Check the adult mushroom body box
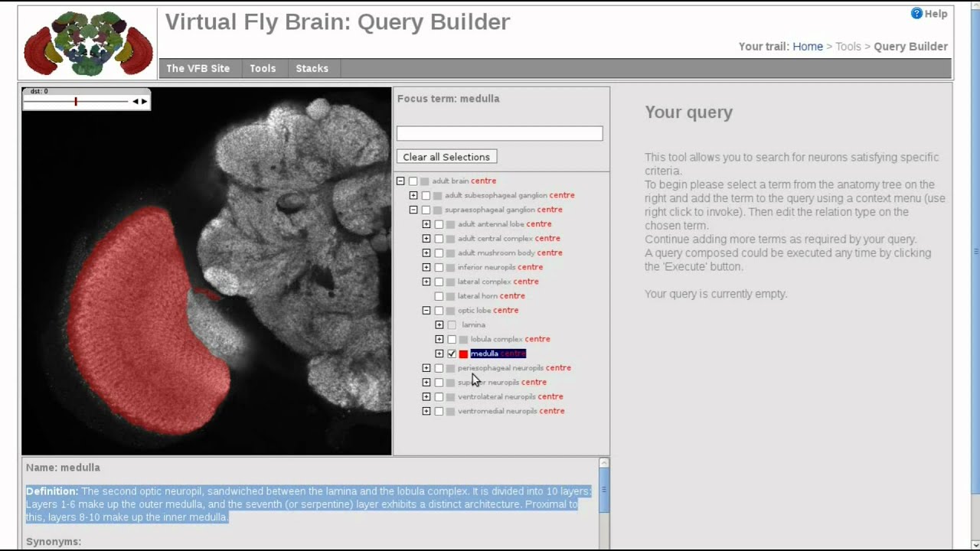The width and height of the screenshot is (980, 551). point(439,253)
